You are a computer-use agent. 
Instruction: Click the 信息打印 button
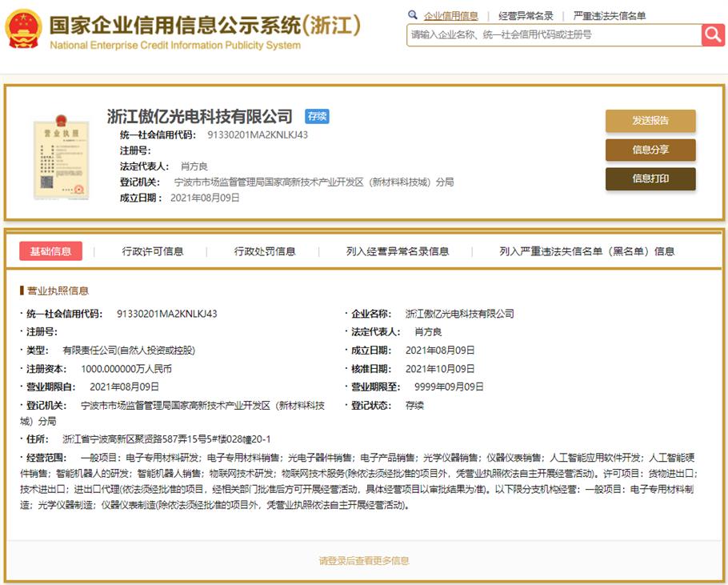coord(650,178)
